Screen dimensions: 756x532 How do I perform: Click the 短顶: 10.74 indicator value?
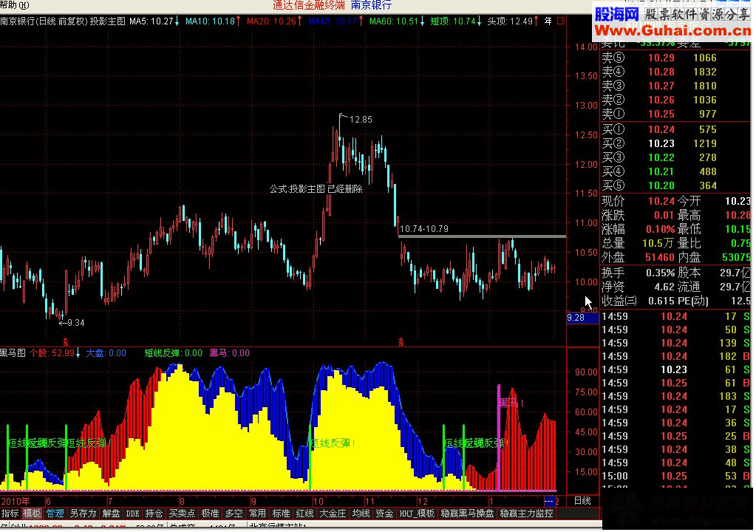coord(456,21)
